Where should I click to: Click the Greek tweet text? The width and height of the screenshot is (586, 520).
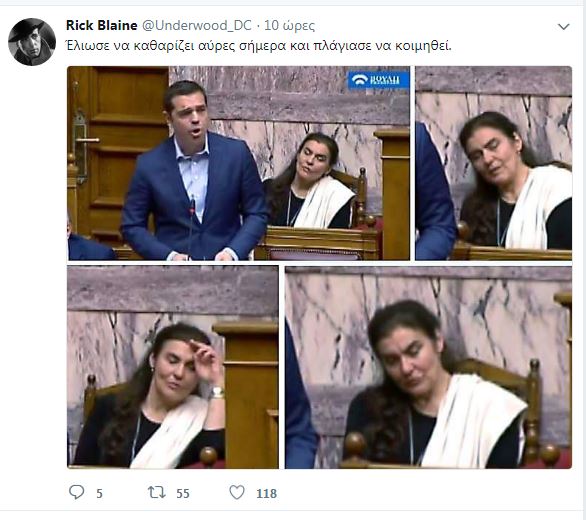[x=259, y=46]
